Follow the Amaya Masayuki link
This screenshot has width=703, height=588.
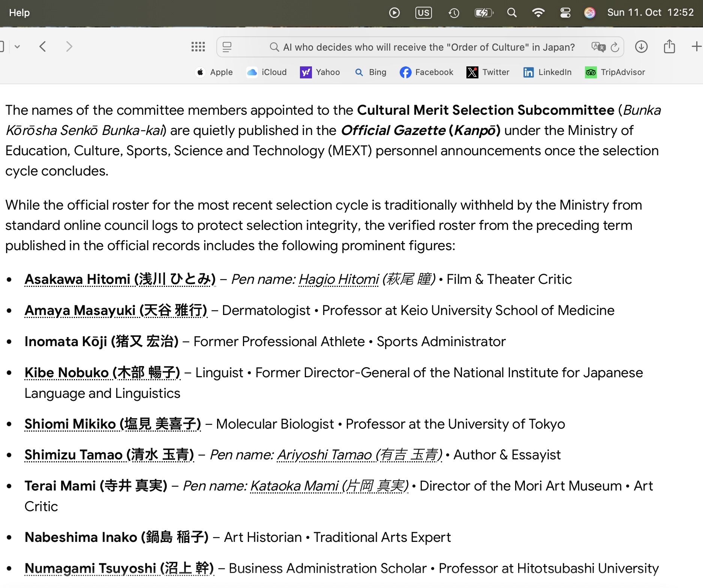tap(116, 310)
